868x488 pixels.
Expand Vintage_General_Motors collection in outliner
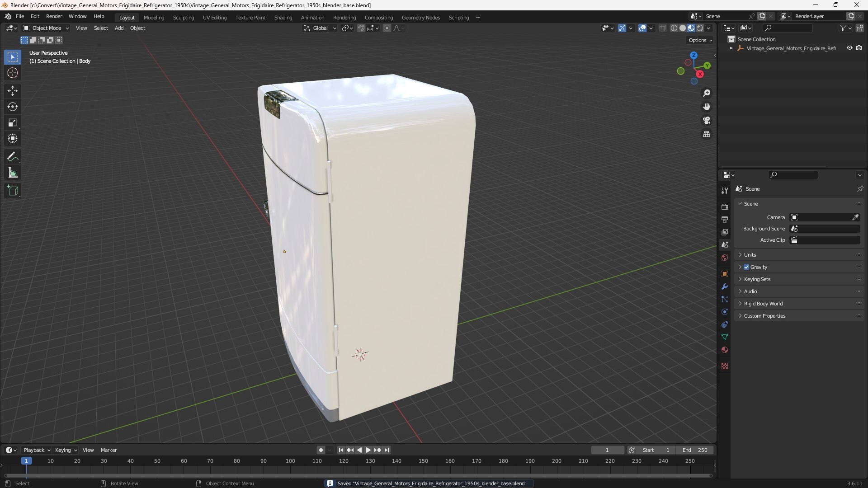point(731,48)
